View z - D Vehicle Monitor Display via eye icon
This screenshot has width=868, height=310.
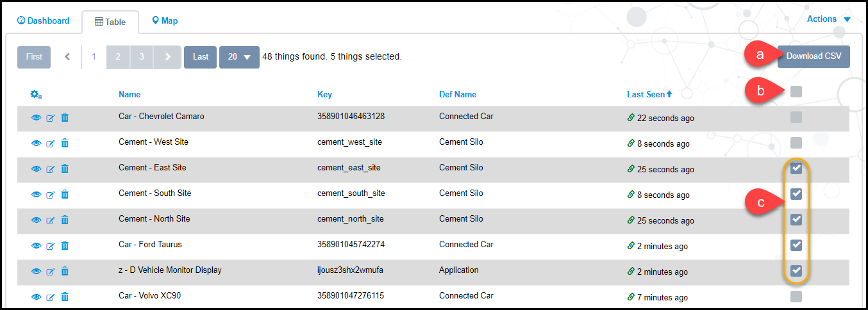coord(36,271)
